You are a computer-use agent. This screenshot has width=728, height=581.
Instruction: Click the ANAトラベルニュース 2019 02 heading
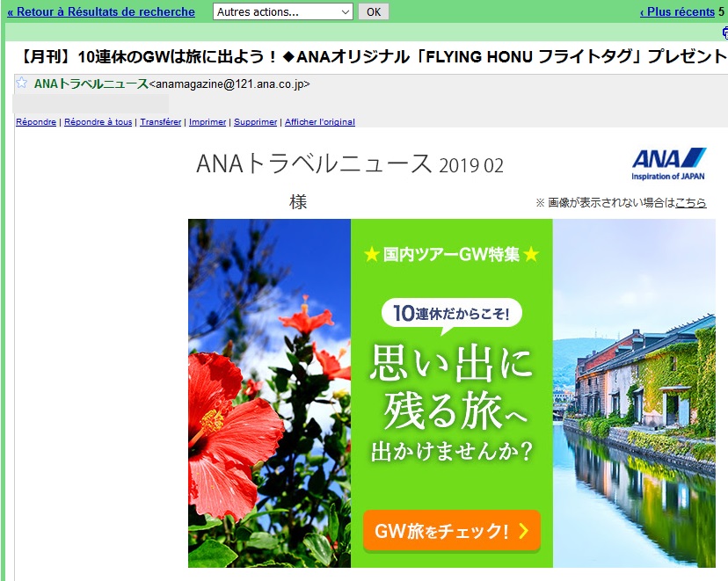click(350, 164)
